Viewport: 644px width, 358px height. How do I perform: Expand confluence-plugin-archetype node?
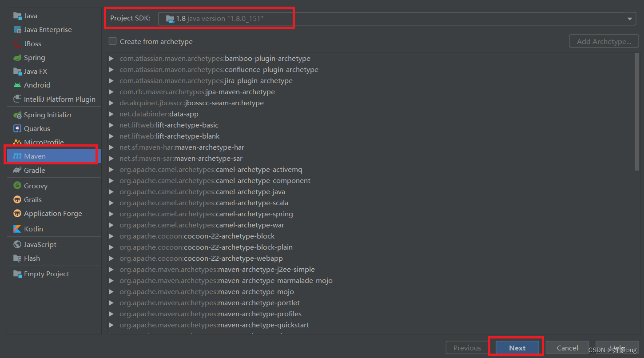111,70
